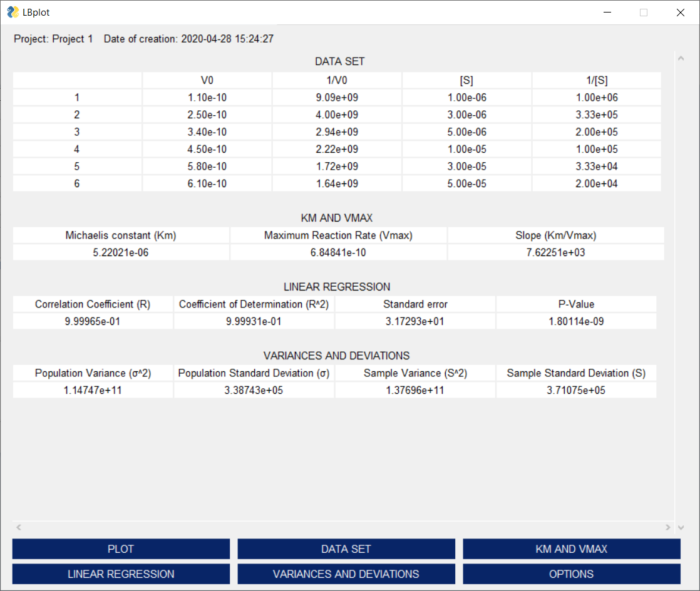The width and height of the screenshot is (700, 591).
Task: Click the Coefficient of Determination (R^2) header
Action: coord(254,304)
